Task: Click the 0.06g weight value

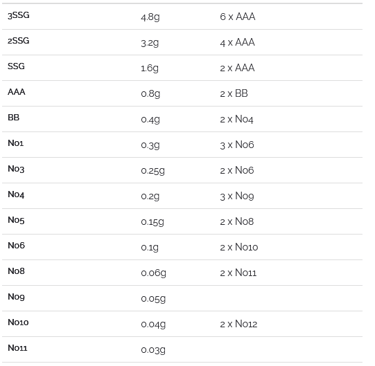Action: 153,273
